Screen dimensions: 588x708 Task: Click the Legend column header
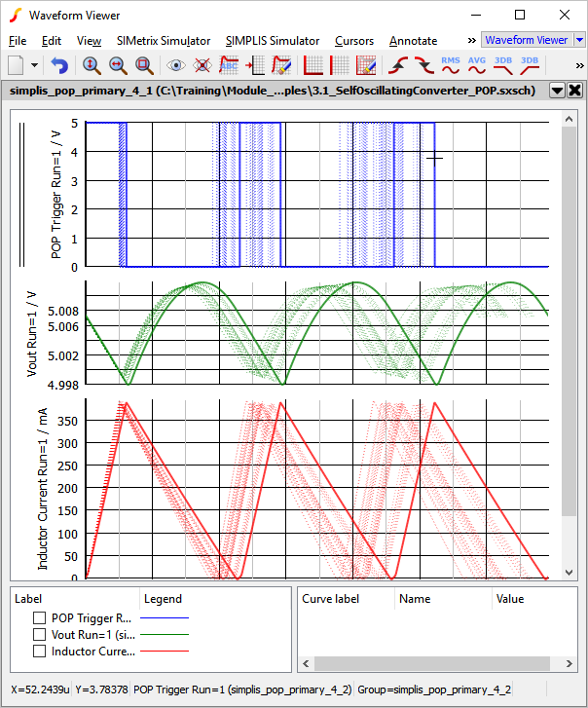(x=163, y=599)
